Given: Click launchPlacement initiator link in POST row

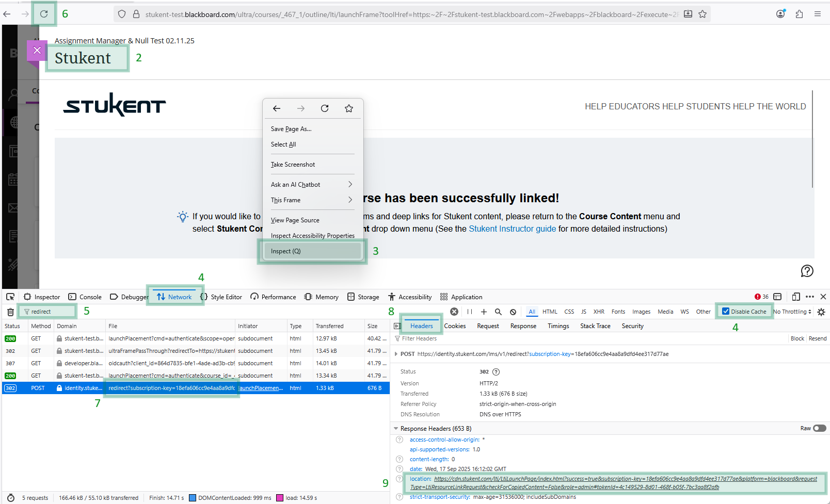Looking at the screenshot, I should pyautogui.click(x=261, y=388).
